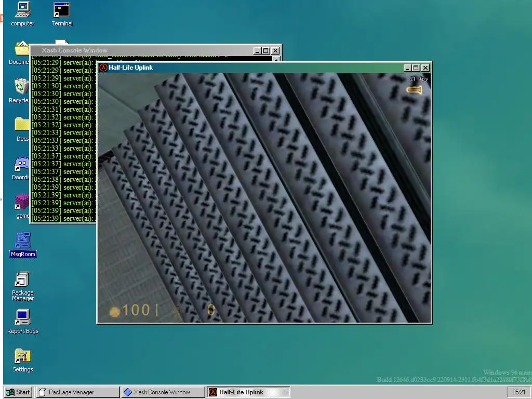Viewport: 532px width, 399px height.
Task: Minimize the Xash Console Window
Action: coord(257,51)
